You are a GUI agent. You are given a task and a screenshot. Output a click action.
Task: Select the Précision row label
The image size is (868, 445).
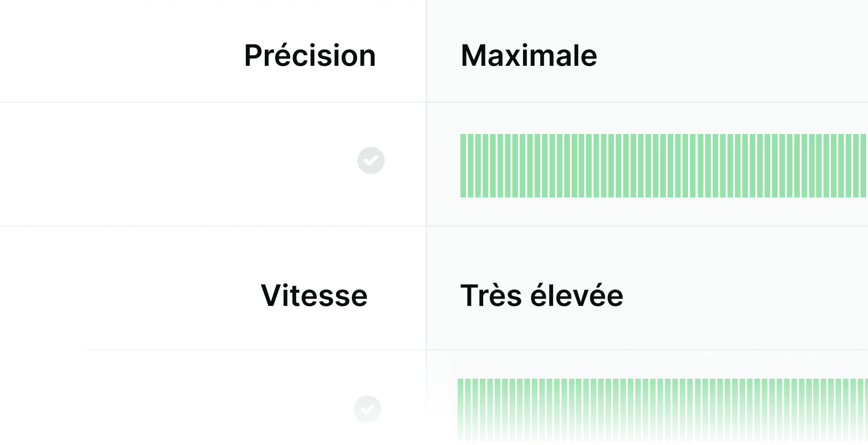tap(310, 56)
